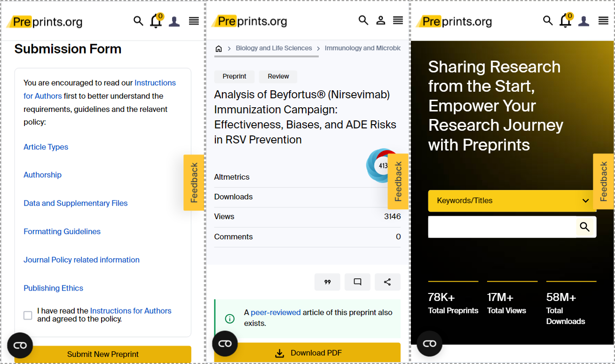615x364 pixels.
Task: Click the Views count row
Action: 307,217
